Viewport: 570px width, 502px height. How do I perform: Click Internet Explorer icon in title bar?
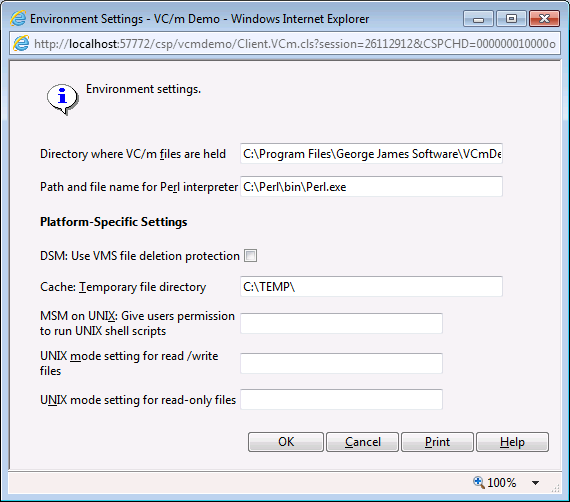[x=18, y=19]
